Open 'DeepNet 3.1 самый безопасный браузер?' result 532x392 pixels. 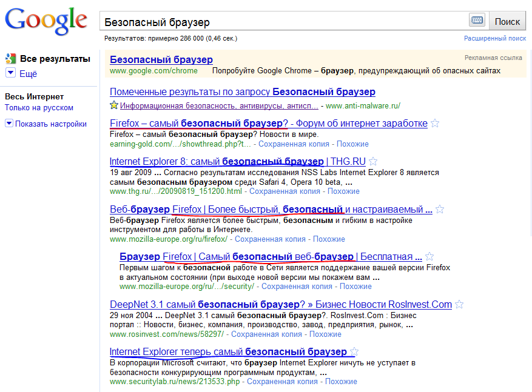click(281, 304)
